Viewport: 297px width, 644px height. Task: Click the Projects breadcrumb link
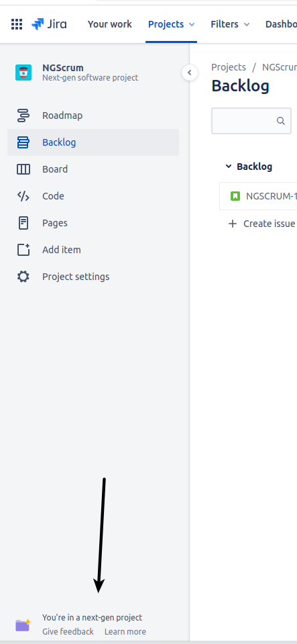point(229,67)
